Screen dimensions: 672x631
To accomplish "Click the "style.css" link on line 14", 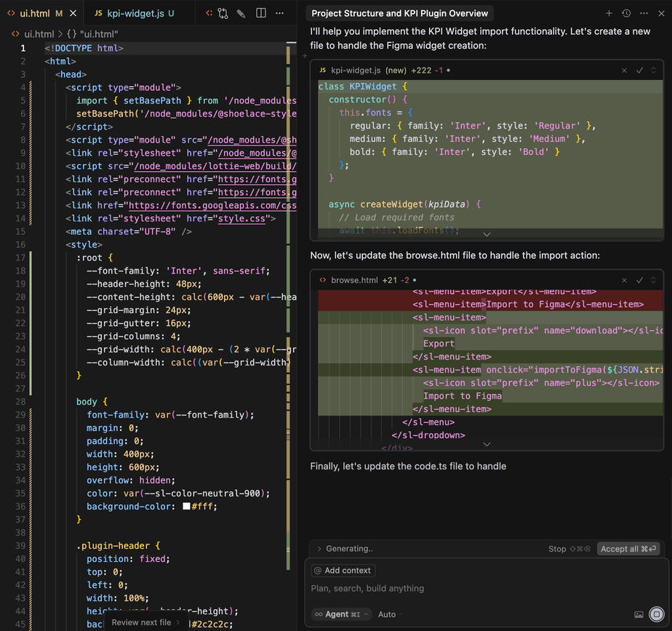I will (x=241, y=218).
